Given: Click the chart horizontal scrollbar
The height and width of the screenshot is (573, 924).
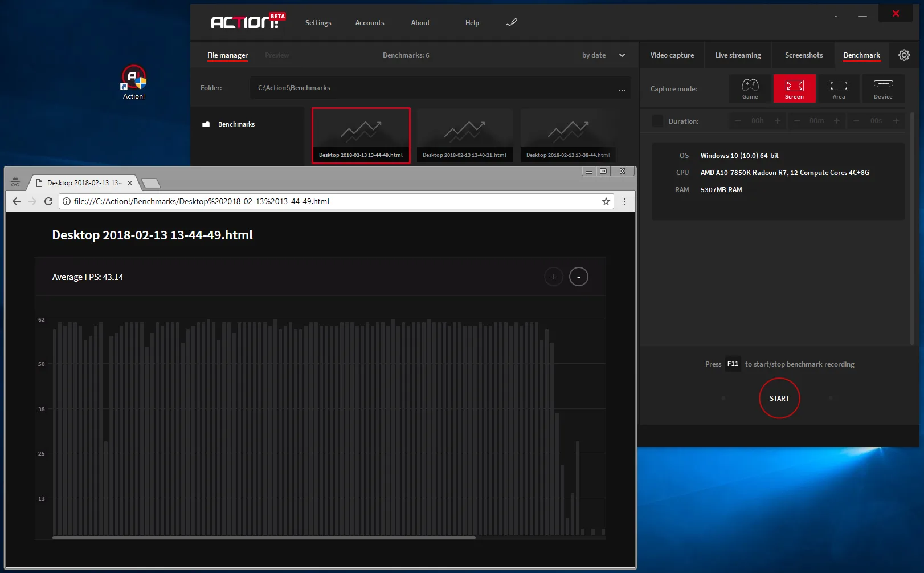Looking at the screenshot, I should (264, 537).
